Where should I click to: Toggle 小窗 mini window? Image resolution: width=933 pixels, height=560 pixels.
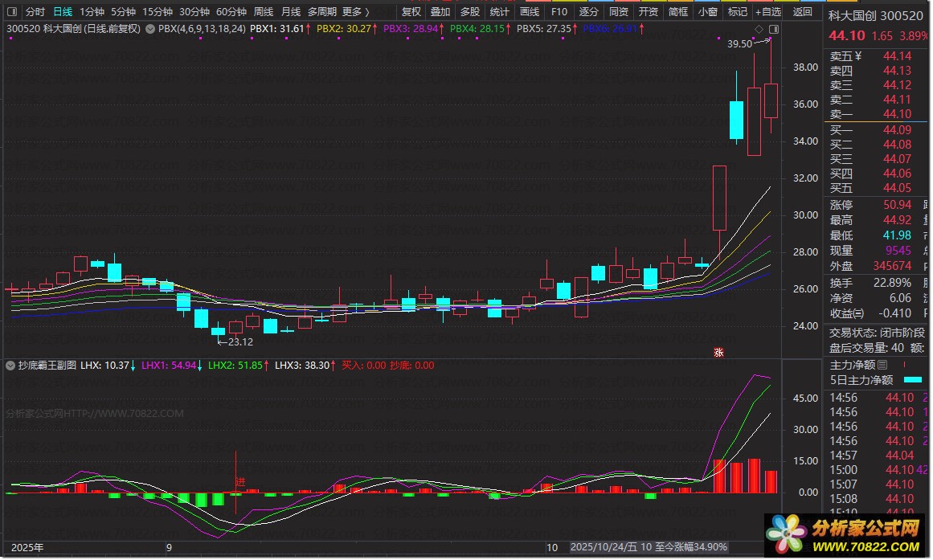pos(708,11)
